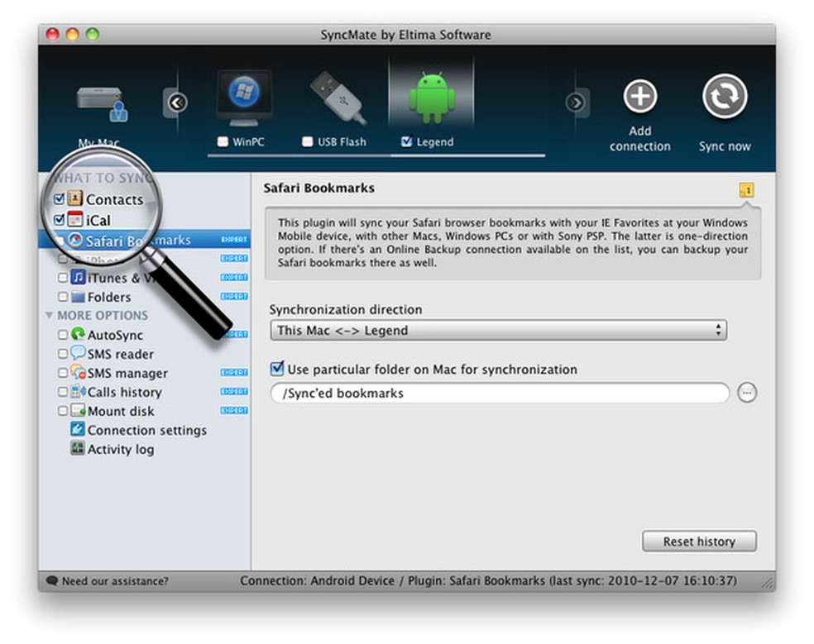Click the assistance chat bubble icon

[52, 580]
